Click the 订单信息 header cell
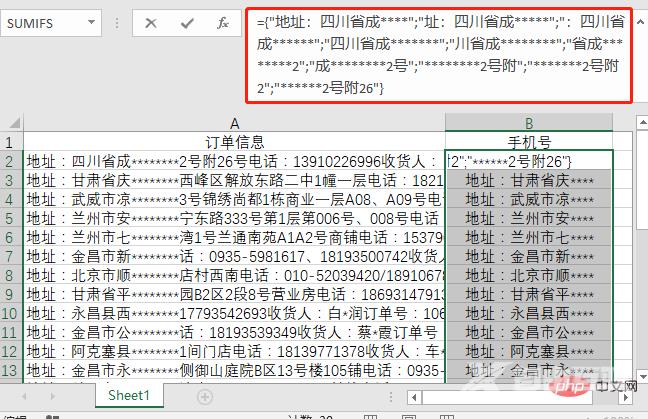Image resolution: width=648 pixels, height=419 pixels. pos(234,142)
